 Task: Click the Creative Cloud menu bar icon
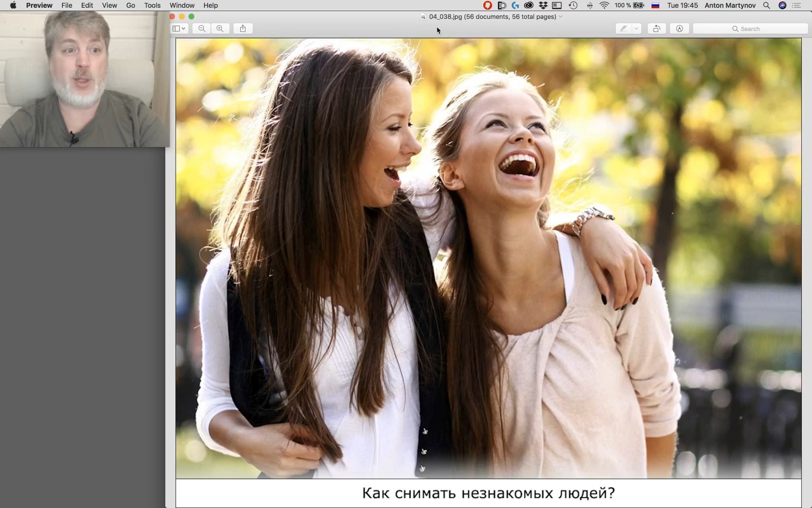(x=529, y=5)
